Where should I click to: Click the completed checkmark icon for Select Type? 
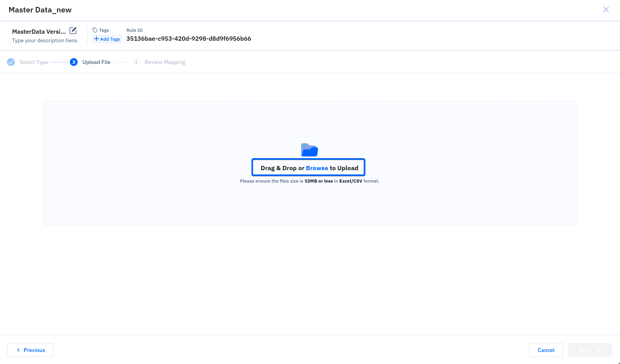11,62
